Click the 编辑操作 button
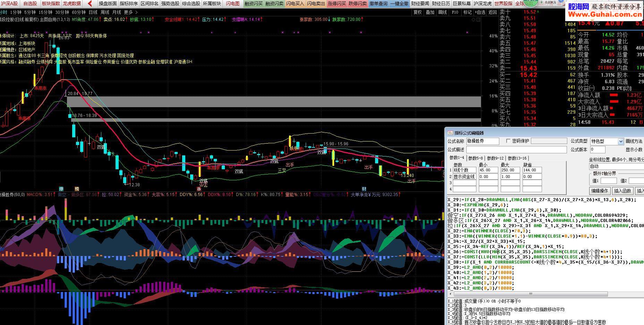This screenshot has height=325, width=644. point(600,191)
